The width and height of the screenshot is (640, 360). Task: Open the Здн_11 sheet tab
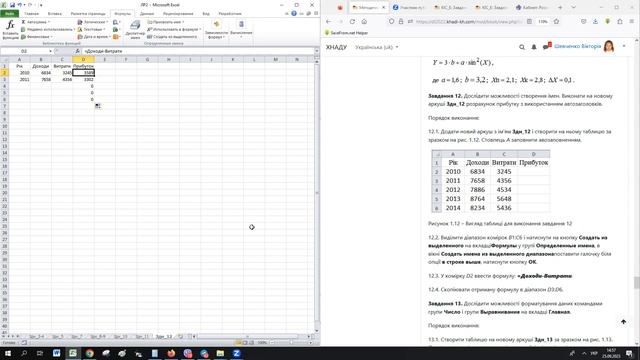[142, 337]
